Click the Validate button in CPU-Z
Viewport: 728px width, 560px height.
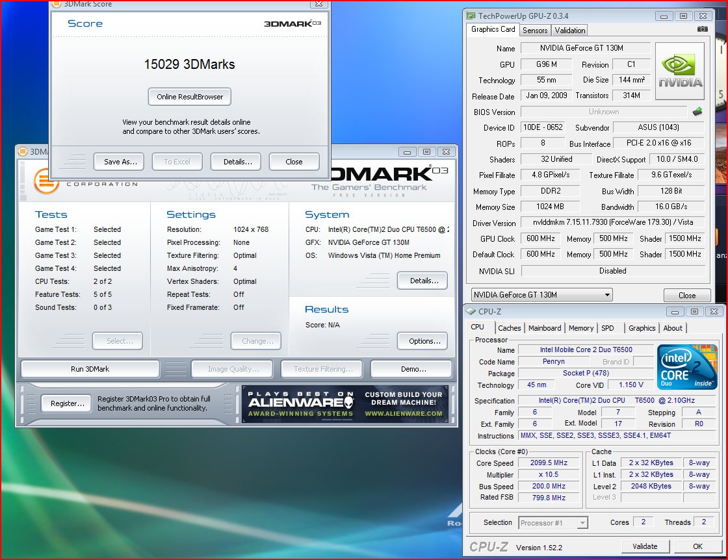click(645, 546)
